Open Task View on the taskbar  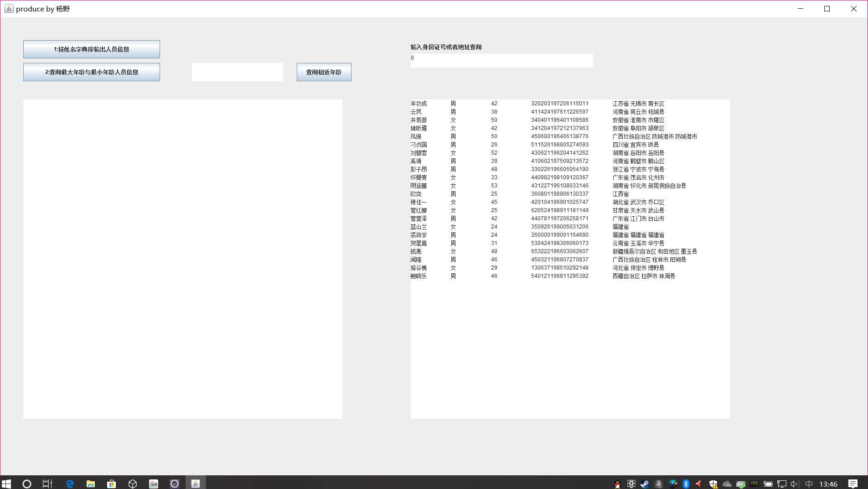47,484
